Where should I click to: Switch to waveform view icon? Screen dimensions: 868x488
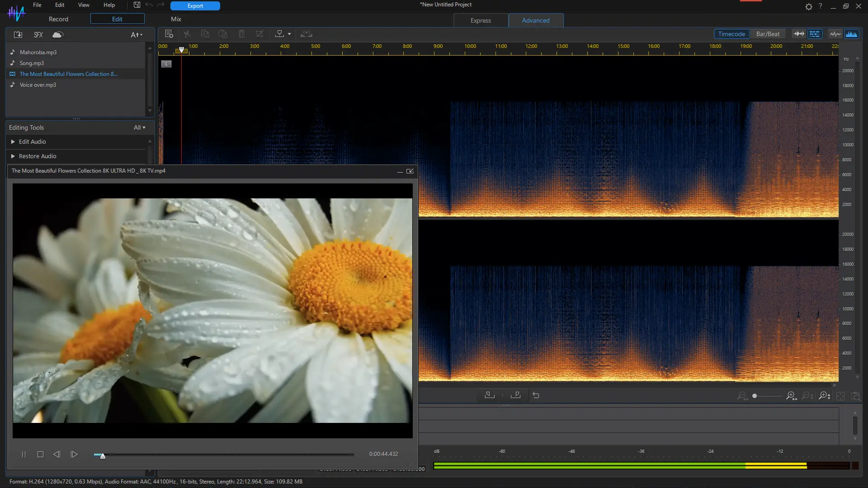tap(835, 34)
